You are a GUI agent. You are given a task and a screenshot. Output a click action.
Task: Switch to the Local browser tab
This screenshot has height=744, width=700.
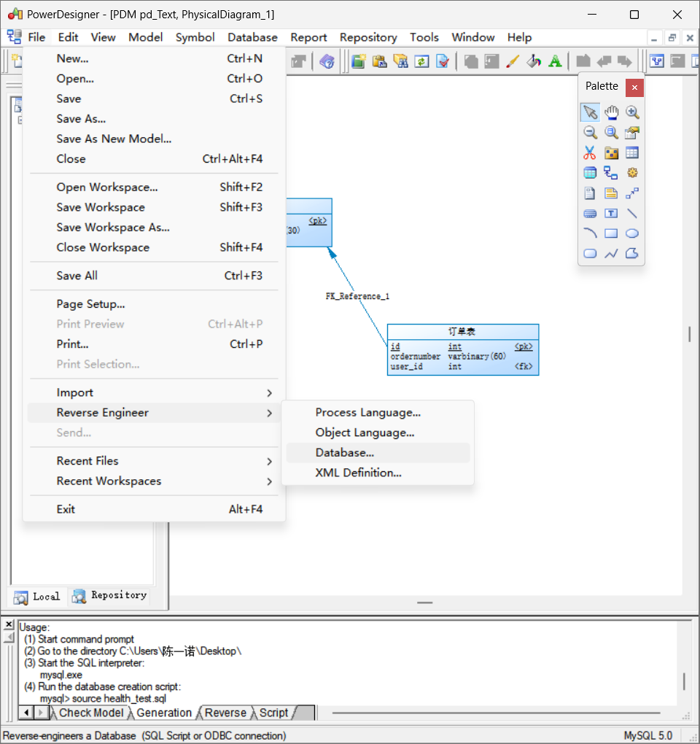(x=37, y=597)
